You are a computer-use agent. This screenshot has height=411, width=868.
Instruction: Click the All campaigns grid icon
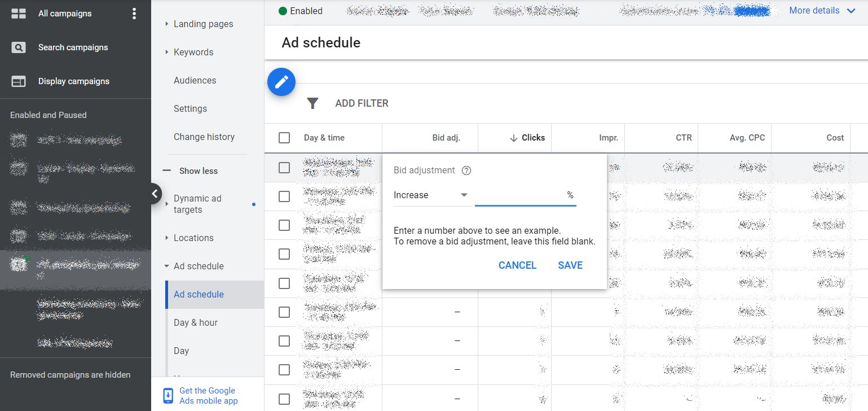17,13
